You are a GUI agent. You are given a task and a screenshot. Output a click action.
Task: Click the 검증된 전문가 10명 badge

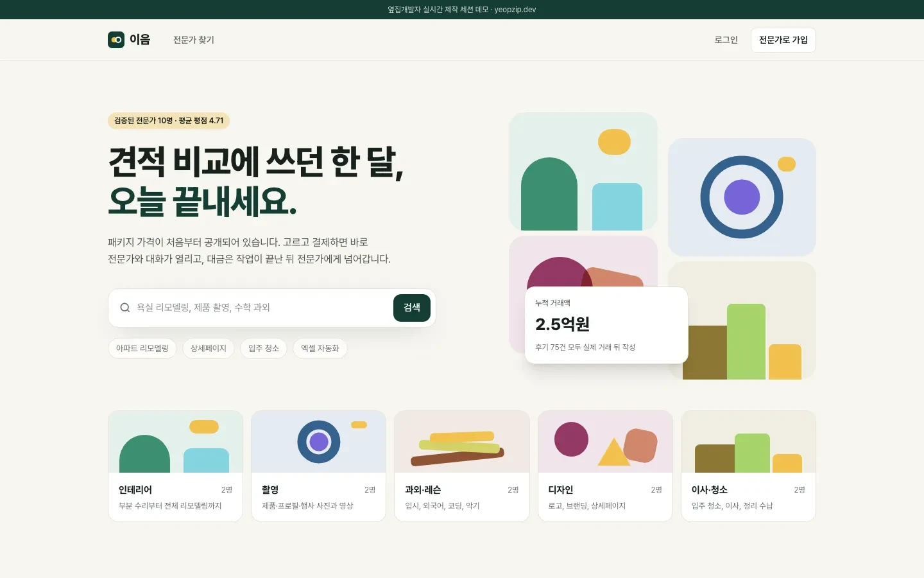tap(169, 121)
